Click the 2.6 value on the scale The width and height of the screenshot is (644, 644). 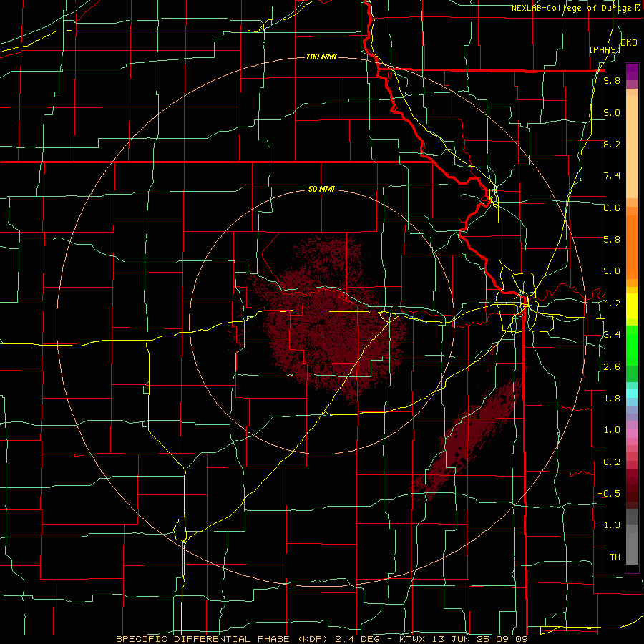tap(612, 367)
